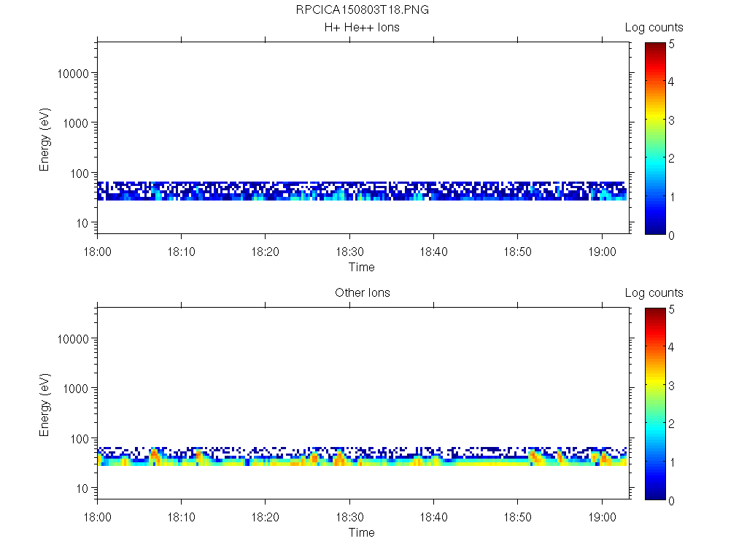The width and height of the screenshot is (747, 560).
Task: Click the 1000 energy label on the top plot
Action: pyautogui.click(x=76, y=123)
